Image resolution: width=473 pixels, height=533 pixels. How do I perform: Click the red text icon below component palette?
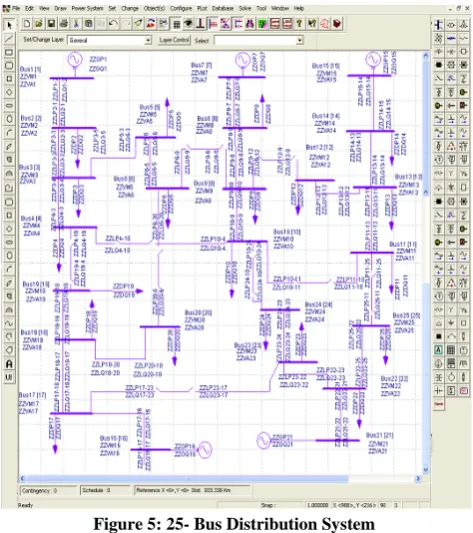pyautogui.click(x=439, y=405)
